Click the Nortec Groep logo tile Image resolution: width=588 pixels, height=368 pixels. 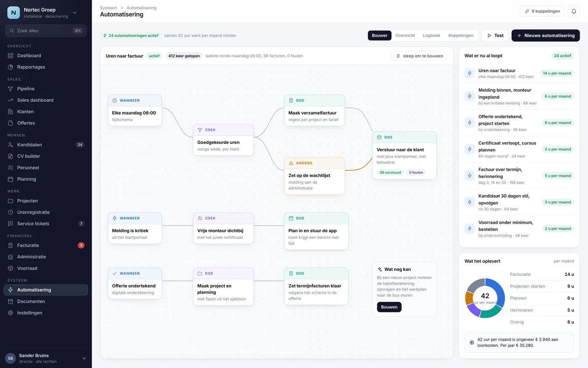pos(13,13)
